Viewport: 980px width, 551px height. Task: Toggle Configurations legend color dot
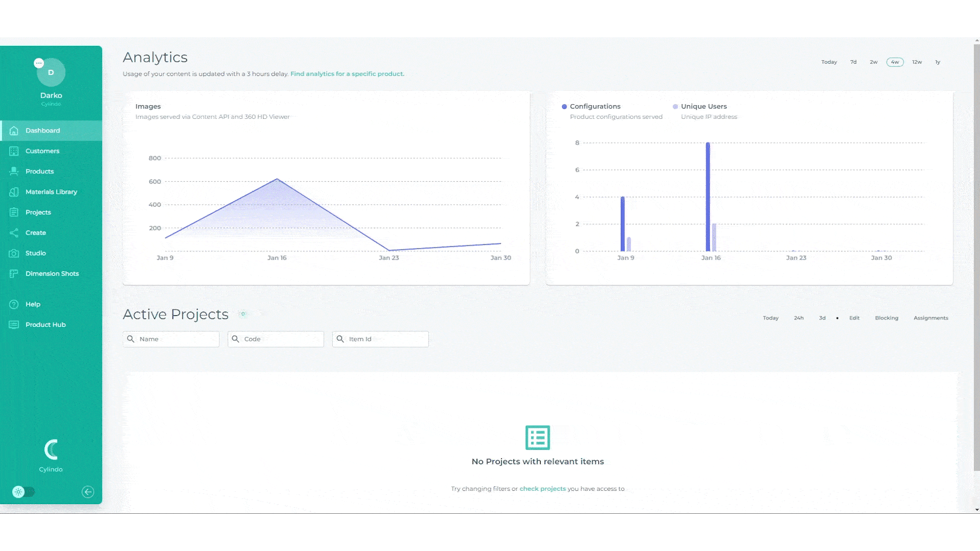pos(564,107)
